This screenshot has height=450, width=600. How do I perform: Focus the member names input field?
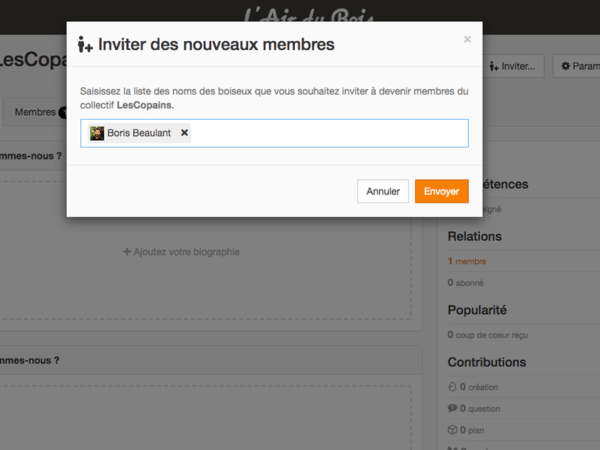tap(274, 133)
